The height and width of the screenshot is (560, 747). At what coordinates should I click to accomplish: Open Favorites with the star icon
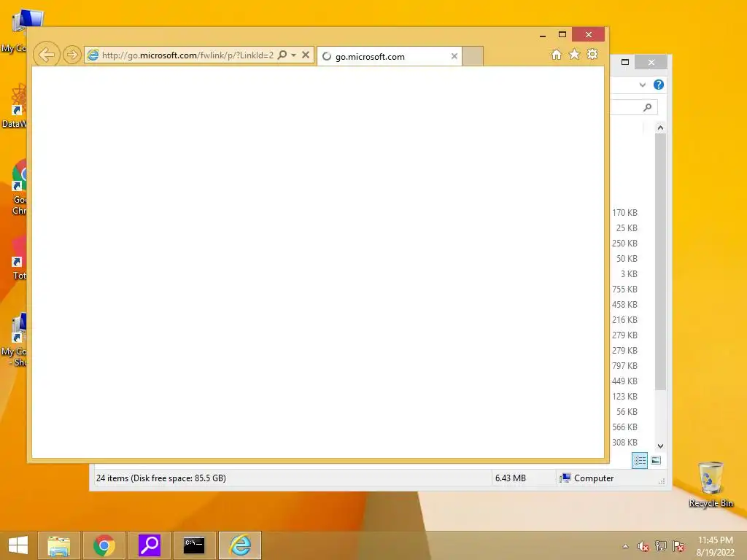click(x=575, y=54)
